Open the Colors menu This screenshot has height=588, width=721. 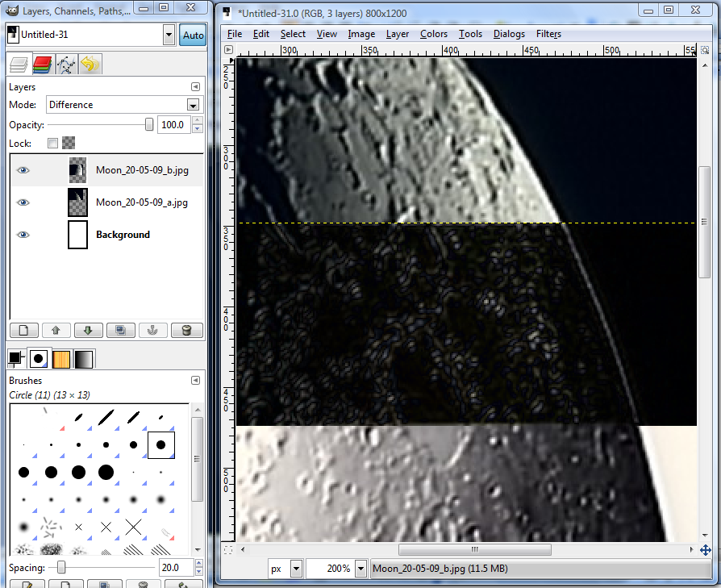pos(434,34)
